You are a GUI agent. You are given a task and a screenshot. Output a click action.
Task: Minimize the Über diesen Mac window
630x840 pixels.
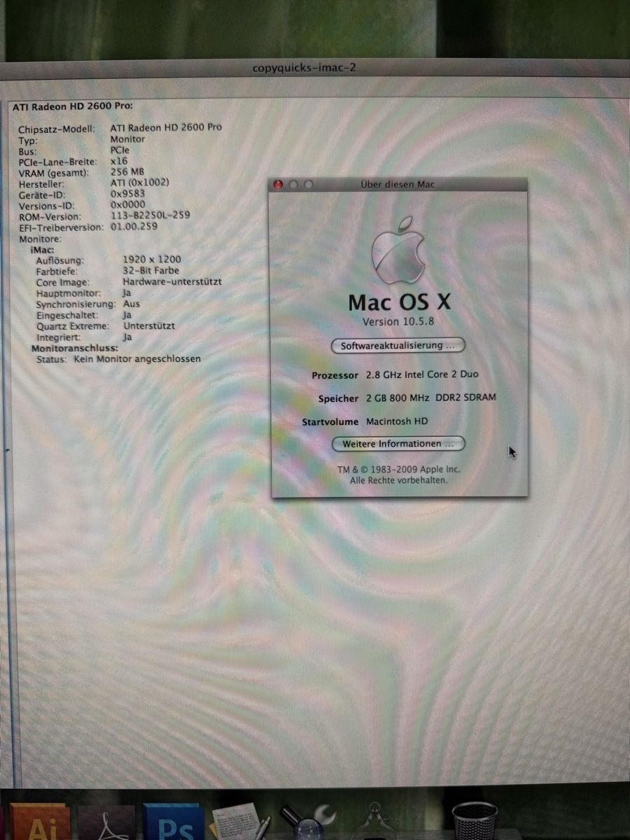point(293,185)
